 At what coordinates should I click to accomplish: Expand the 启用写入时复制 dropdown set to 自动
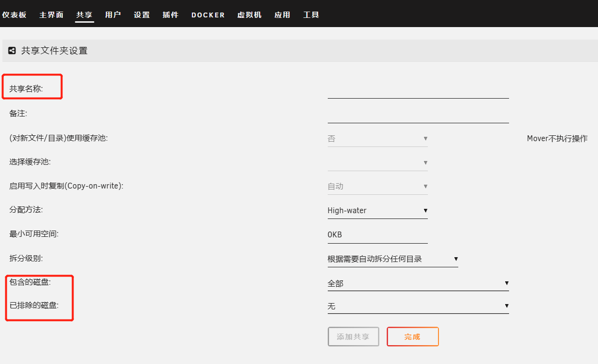(x=377, y=187)
